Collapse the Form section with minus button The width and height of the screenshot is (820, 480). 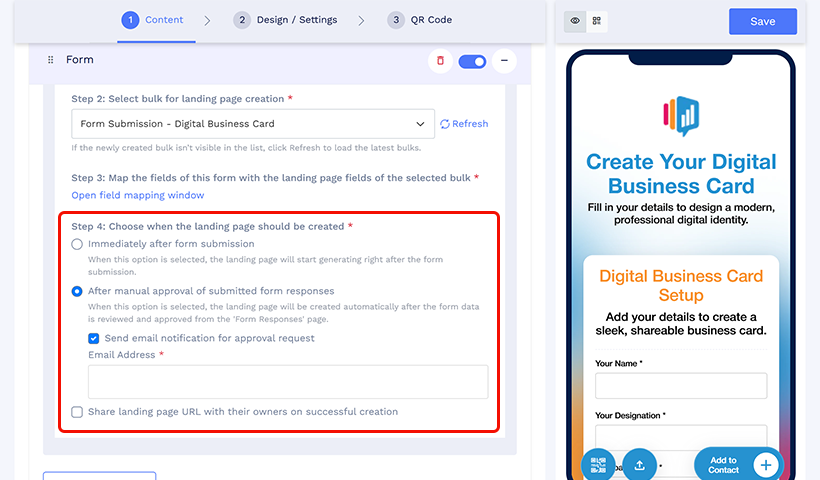tap(504, 61)
